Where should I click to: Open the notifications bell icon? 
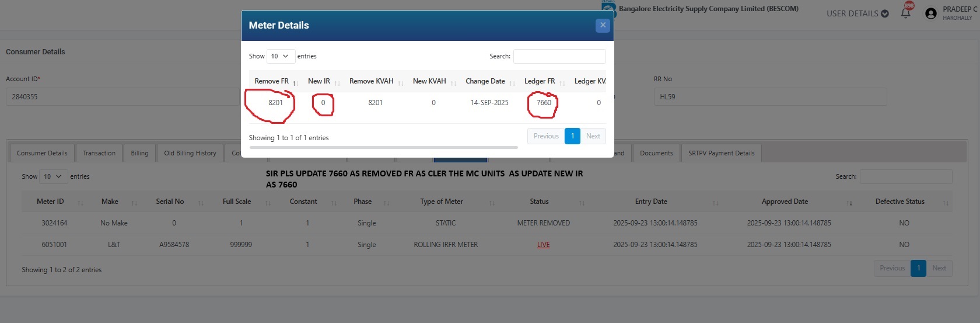pyautogui.click(x=906, y=13)
